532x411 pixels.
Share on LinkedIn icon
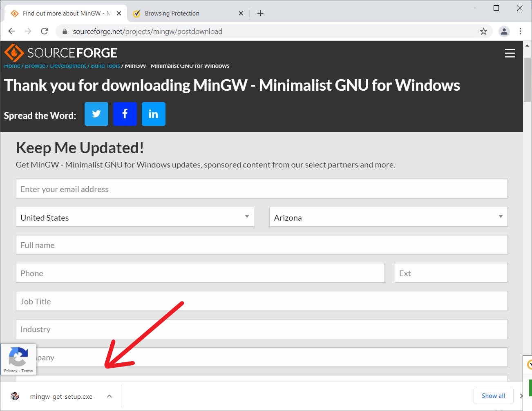point(154,114)
